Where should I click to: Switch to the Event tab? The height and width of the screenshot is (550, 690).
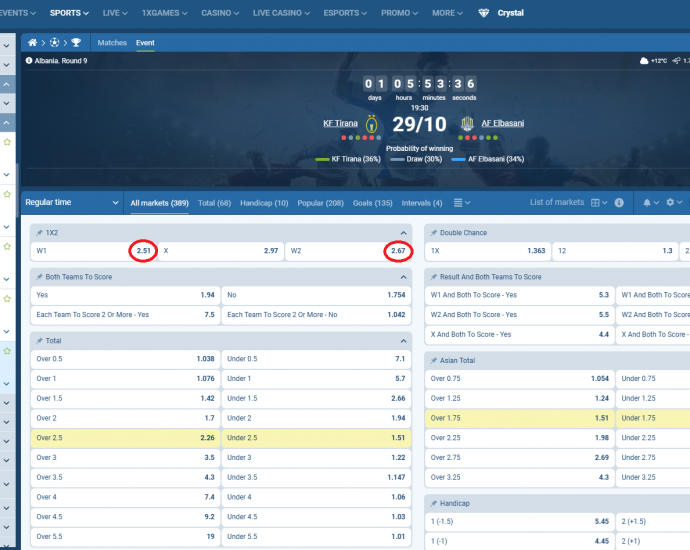tap(145, 43)
